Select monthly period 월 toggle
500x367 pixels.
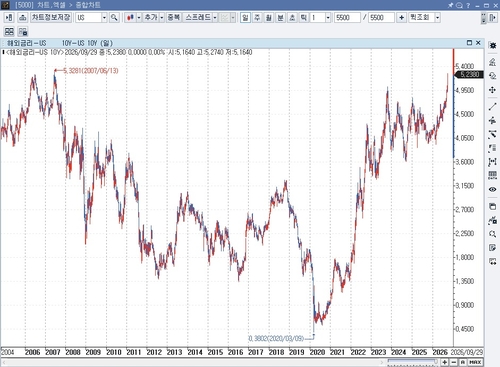click(269, 17)
